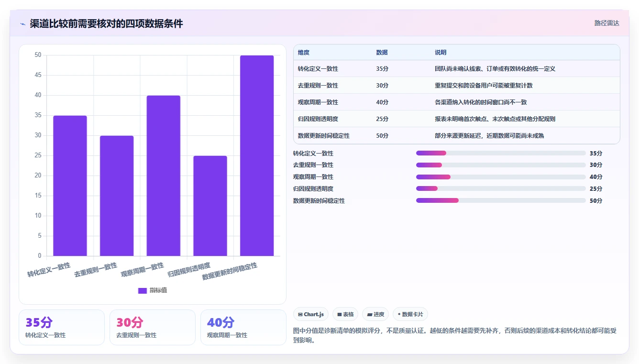Click the description 各渠道纳入转化的时间窗口尚不一致
This screenshot has height=364, width=639.
click(x=481, y=102)
